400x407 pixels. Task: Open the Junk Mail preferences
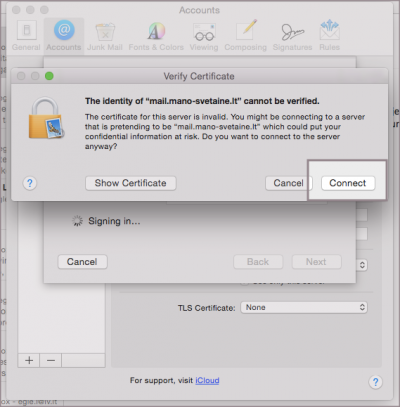pyautogui.click(x=105, y=36)
